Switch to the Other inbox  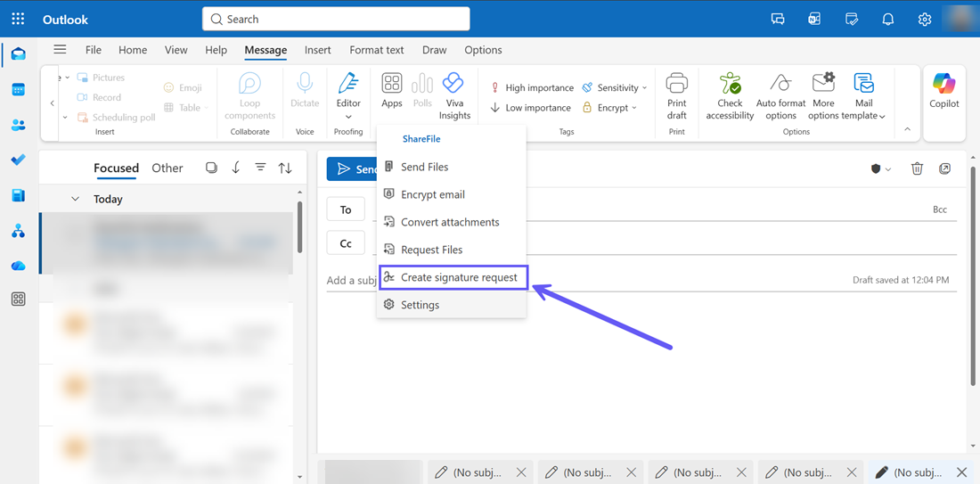[167, 168]
